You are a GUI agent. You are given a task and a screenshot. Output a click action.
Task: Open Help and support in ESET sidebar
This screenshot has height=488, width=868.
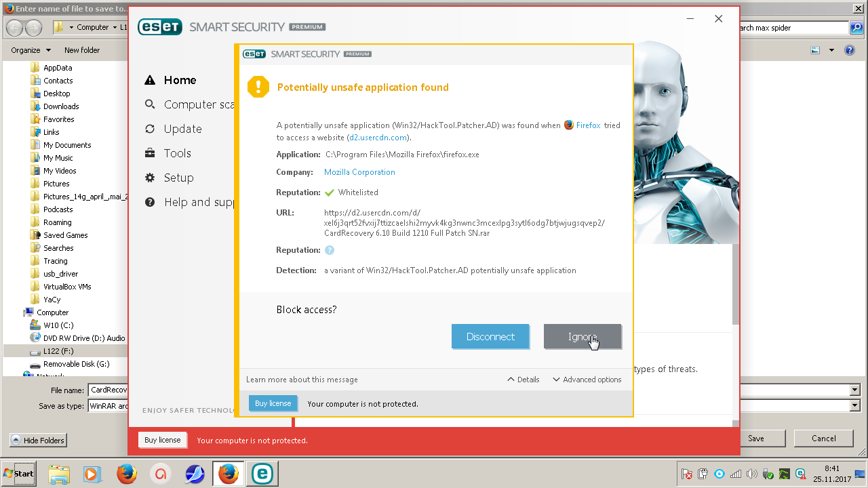coord(199,202)
